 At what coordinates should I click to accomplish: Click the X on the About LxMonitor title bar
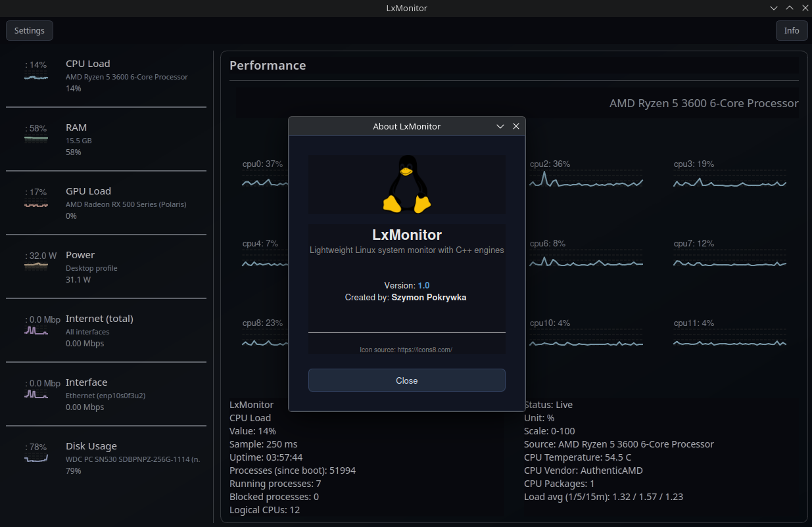(x=516, y=126)
